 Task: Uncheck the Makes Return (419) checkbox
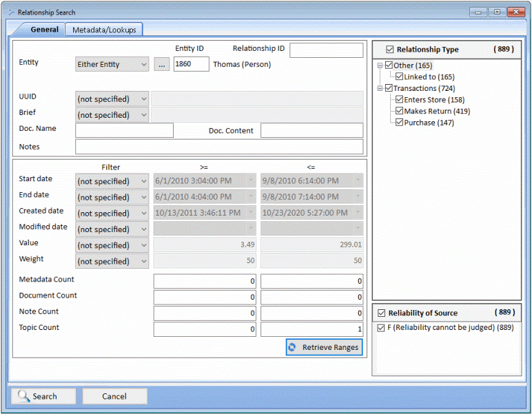(399, 111)
